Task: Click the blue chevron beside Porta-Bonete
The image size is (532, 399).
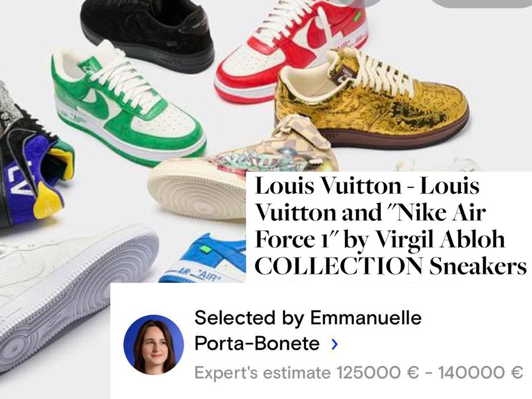Action: 335,344
